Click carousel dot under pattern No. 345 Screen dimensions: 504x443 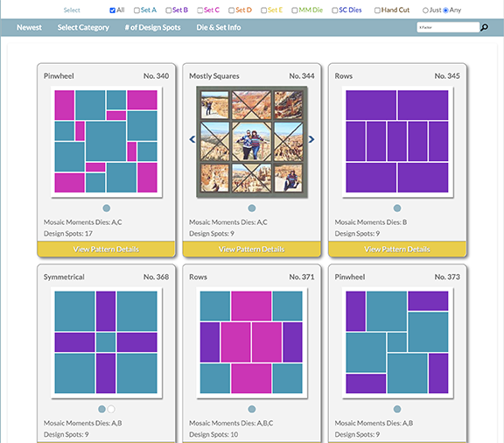(397, 208)
